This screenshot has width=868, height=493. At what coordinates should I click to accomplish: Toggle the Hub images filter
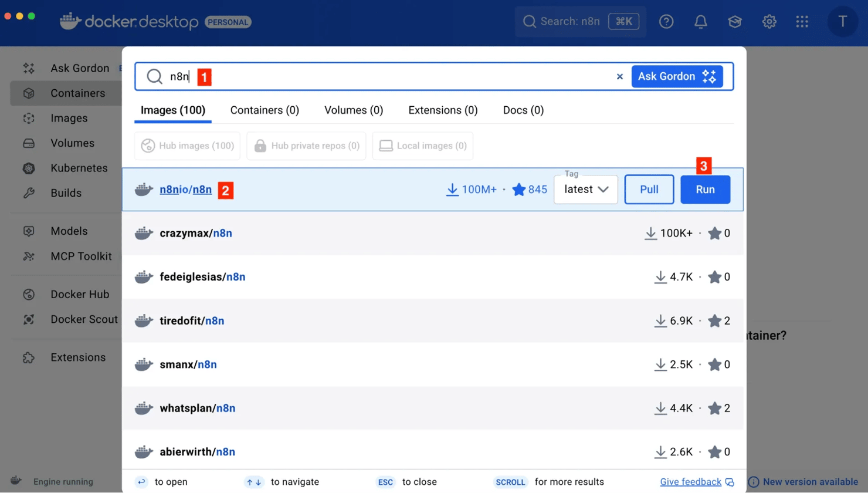187,146
